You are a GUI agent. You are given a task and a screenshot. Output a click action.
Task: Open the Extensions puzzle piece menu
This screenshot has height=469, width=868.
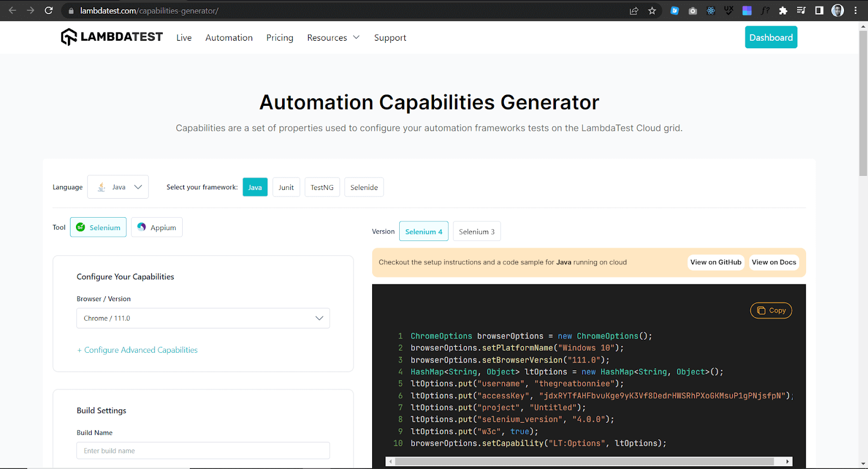pos(783,11)
